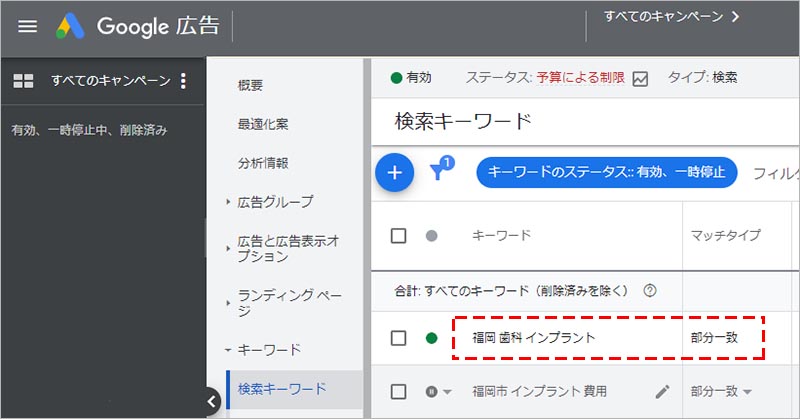
Task: Go to the 概要 overview page
Action: pos(250,86)
